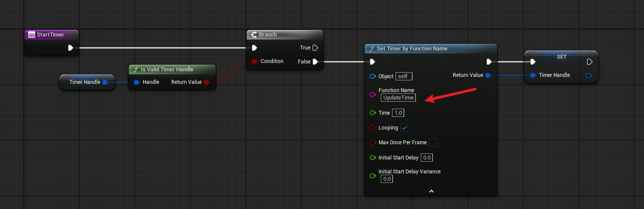Uncheck the Looping checkbox
644x209 pixels.
pos(404,128)
